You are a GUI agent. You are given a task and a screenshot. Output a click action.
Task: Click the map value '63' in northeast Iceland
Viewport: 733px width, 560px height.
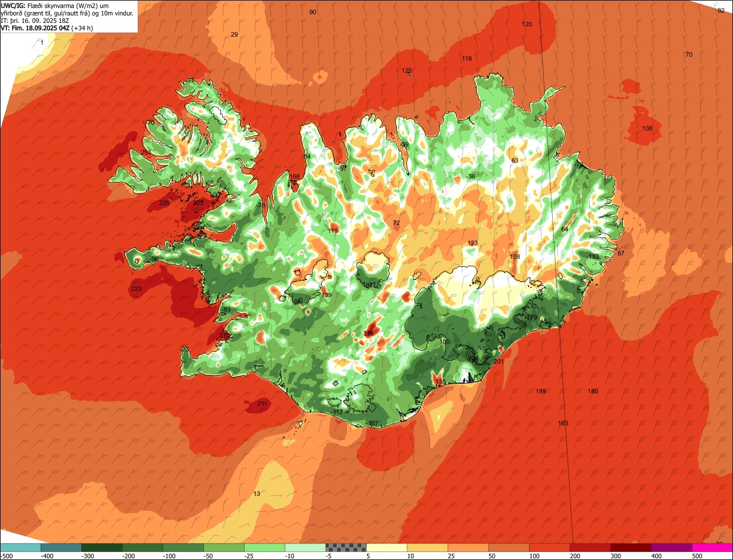point(515,160)
